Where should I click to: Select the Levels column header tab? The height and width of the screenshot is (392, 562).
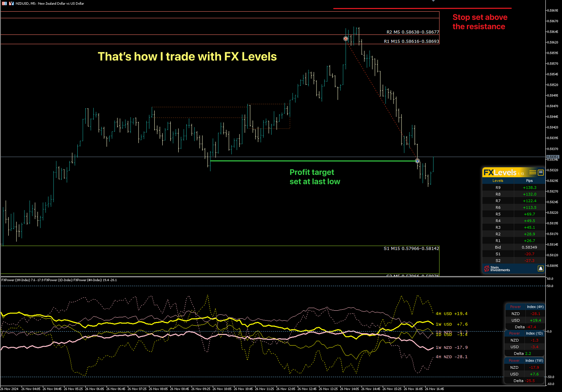click(x=498, y=180)
